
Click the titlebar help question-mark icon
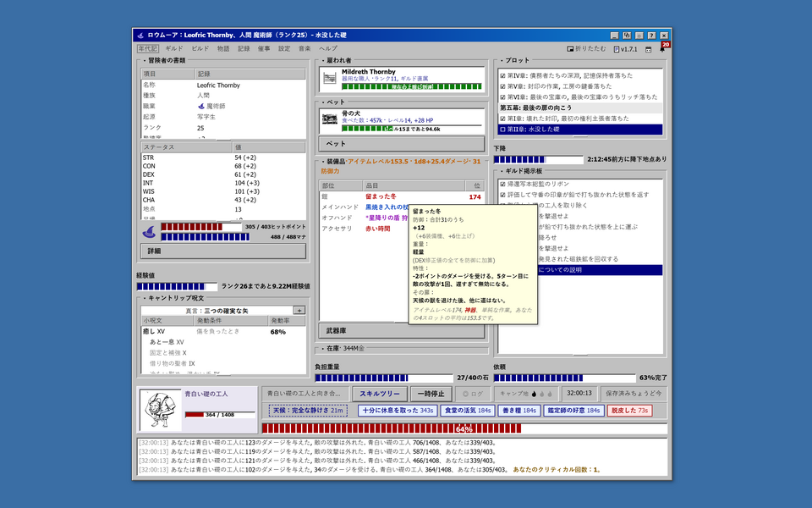(x=651, y=36)
